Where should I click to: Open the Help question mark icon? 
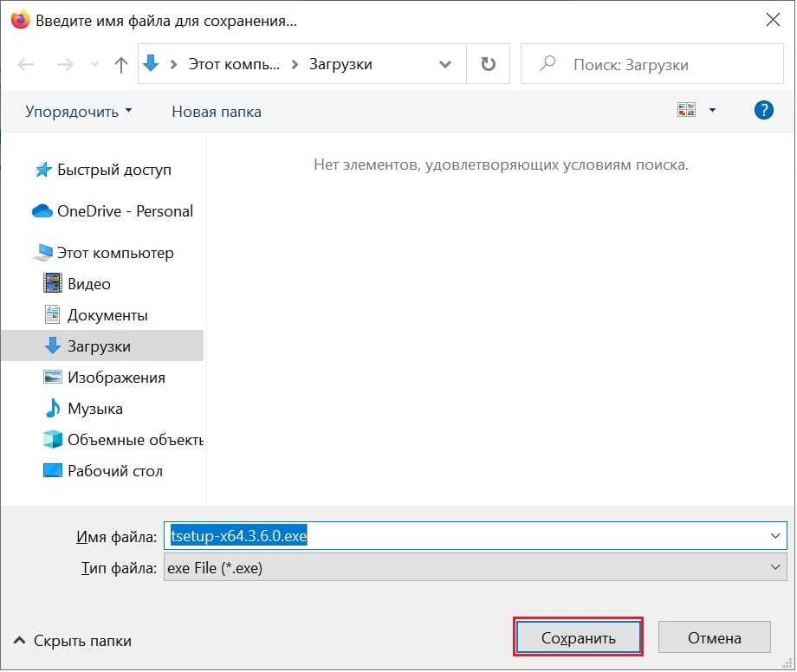[x=763, y=110]
